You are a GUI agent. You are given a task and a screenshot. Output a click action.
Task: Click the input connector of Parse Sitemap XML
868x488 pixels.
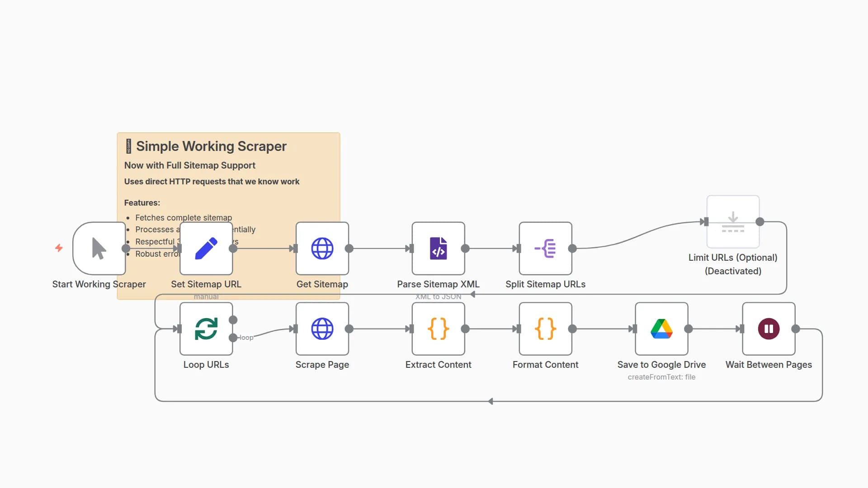tap(410, 249)
